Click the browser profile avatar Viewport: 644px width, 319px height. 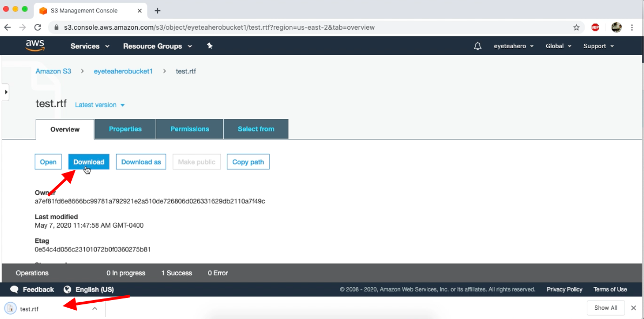click(x=616, y=27)
